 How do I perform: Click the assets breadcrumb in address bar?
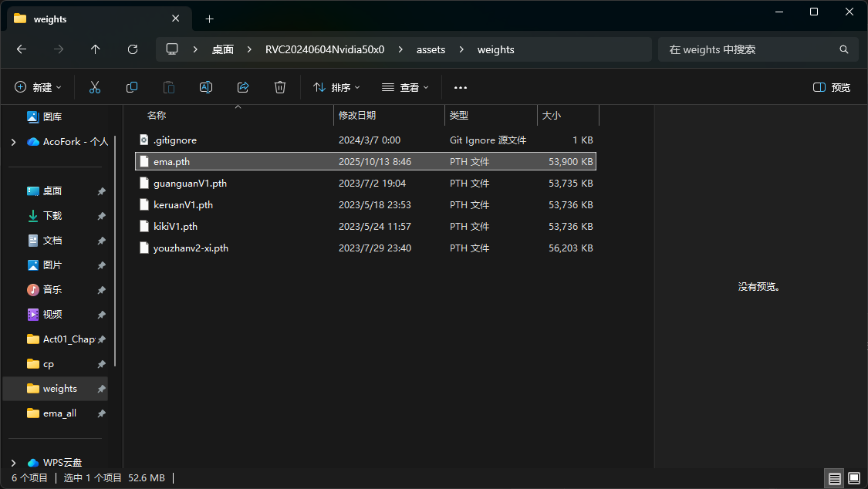431,49
